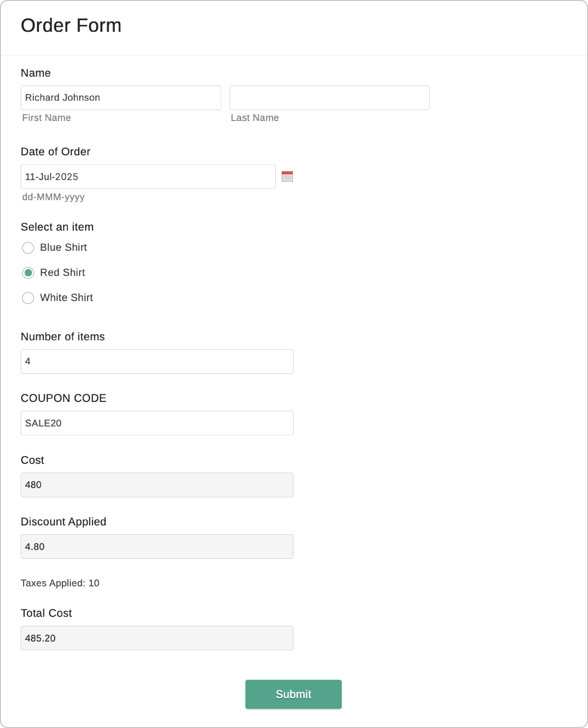Click the Date of Order field

tap(148, 177)
